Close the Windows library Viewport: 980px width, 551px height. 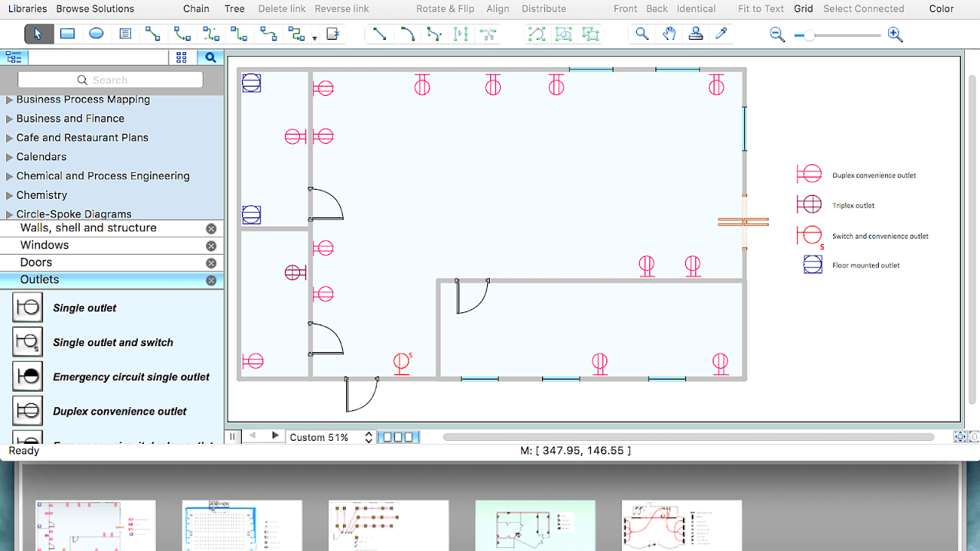click(211, 246)
